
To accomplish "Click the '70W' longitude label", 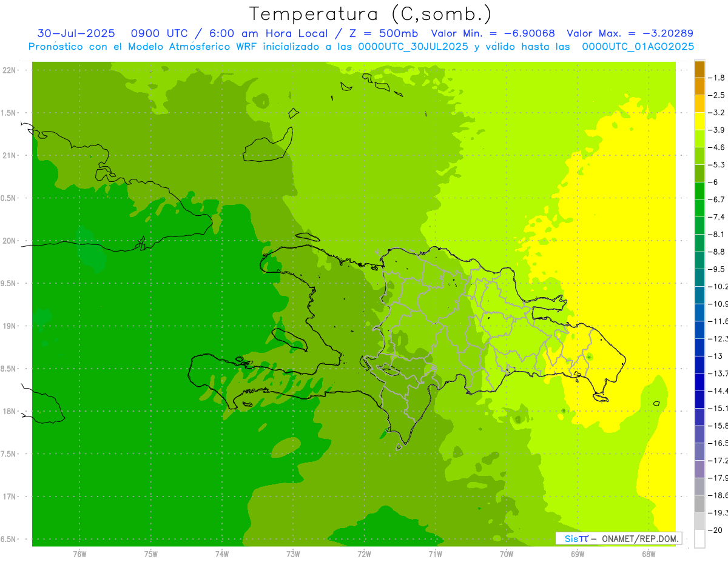I will click(x=507, y=554).
